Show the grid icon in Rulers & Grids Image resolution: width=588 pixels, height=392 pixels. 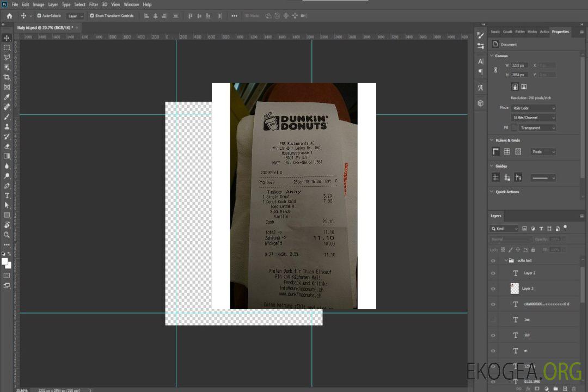(x=507, y=152)
